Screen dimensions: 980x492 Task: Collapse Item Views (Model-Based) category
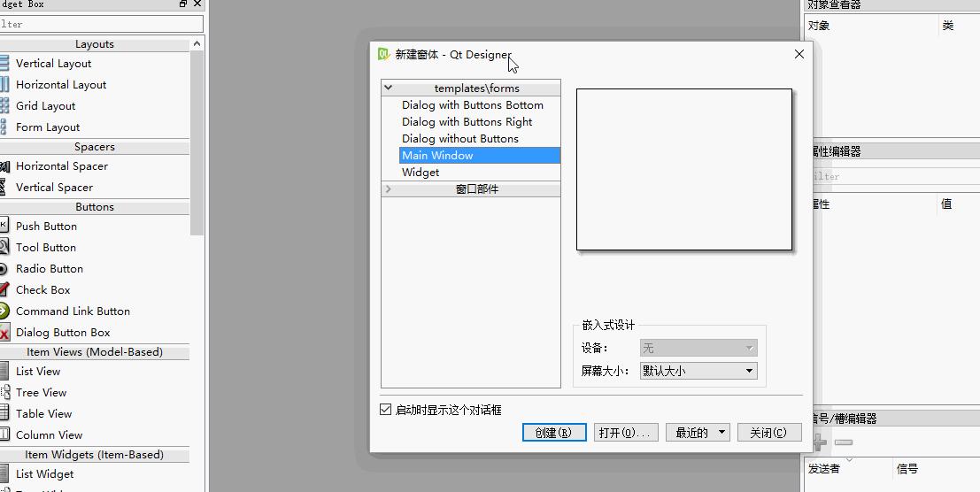[x=95, y=352]
